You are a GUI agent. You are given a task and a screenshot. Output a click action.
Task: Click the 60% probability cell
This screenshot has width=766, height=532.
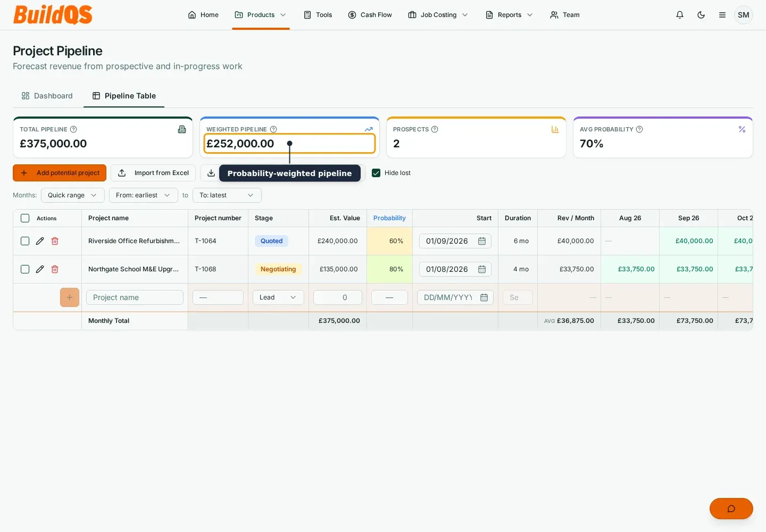(x=389, y=241)
